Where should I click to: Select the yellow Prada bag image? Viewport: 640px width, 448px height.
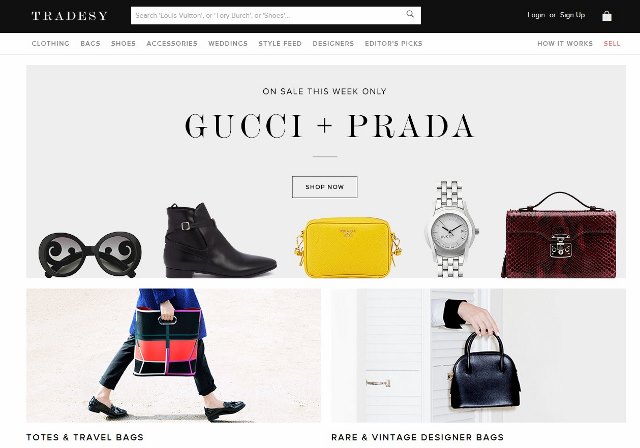[x=348, y=247]
